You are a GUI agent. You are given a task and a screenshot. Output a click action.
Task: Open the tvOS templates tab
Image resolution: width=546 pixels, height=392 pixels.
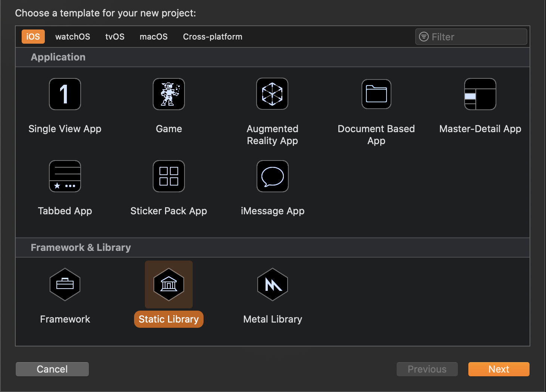pyautogui.click(x=115, y=37)
